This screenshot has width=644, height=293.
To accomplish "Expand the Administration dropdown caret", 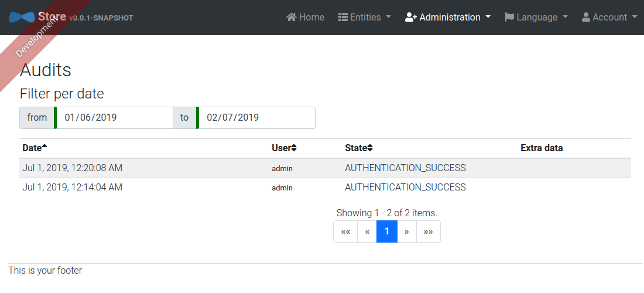I will tap(488, 17).
